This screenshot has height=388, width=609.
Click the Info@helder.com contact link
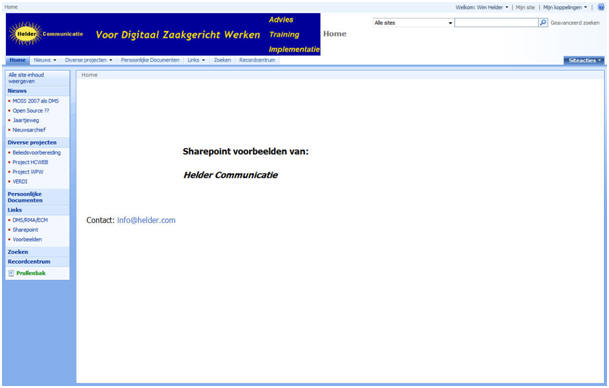click(x=146, y=220)
